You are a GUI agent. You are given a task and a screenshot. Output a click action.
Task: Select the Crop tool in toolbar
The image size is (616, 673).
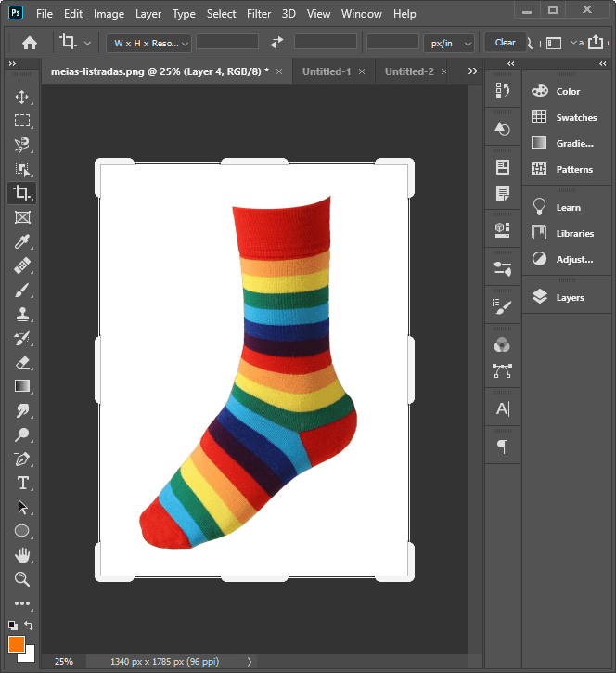22,193
